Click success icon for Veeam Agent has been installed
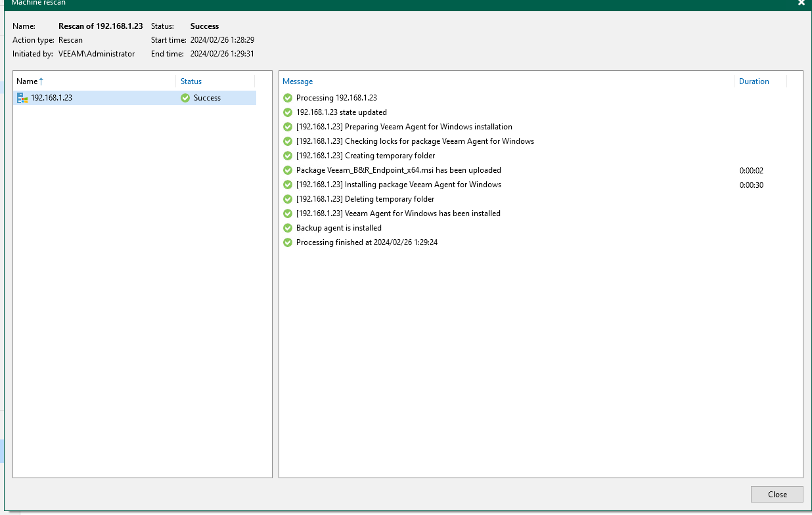Viewport: 812px width, 515px height. (x=288, y=213)
